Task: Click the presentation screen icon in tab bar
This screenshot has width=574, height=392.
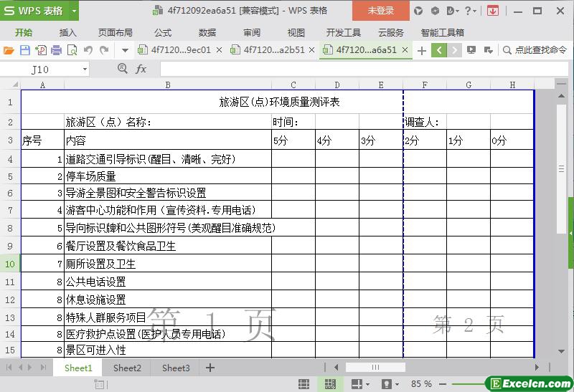Action: [x=471, y=50]
